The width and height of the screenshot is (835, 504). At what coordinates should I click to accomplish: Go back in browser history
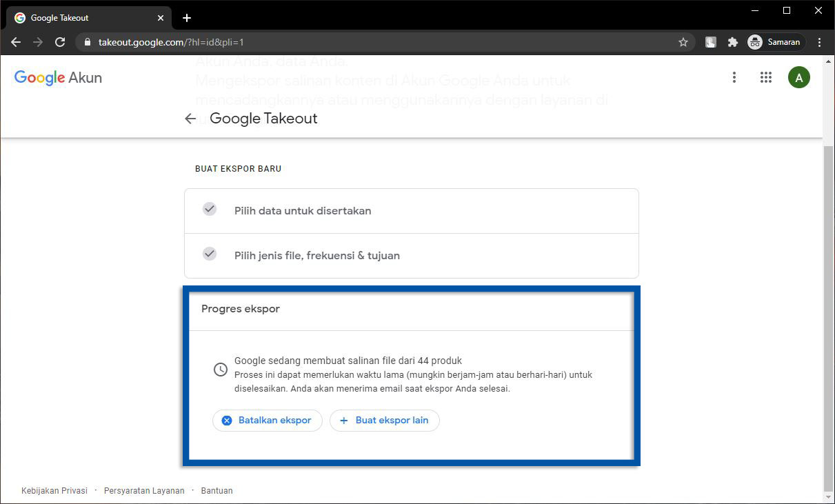coord(16,42)
